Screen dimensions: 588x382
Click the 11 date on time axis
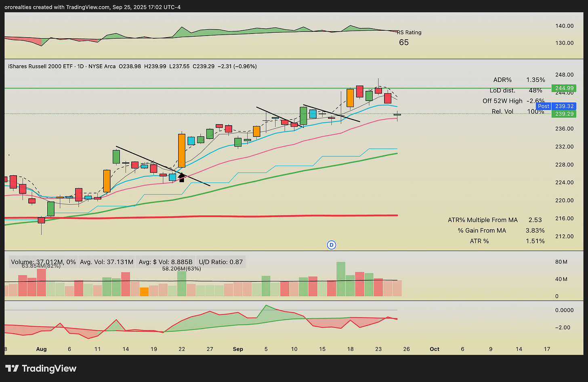coord(98,349)
